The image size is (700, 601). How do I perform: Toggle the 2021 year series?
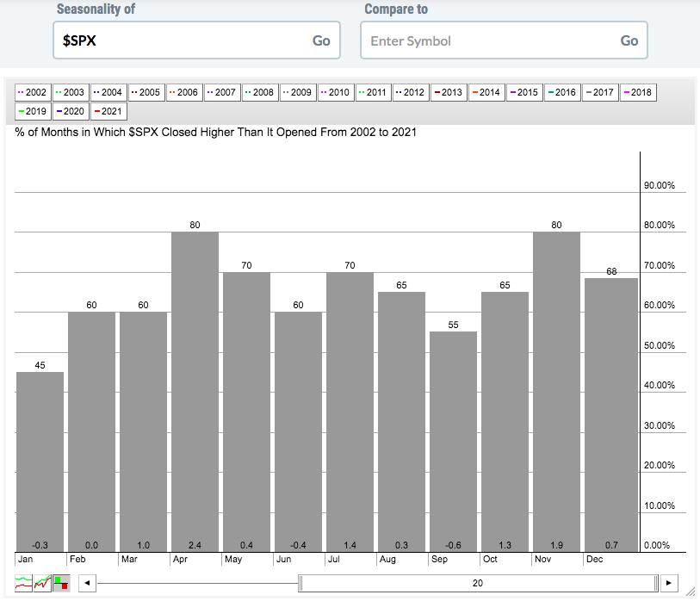point(108,111)
